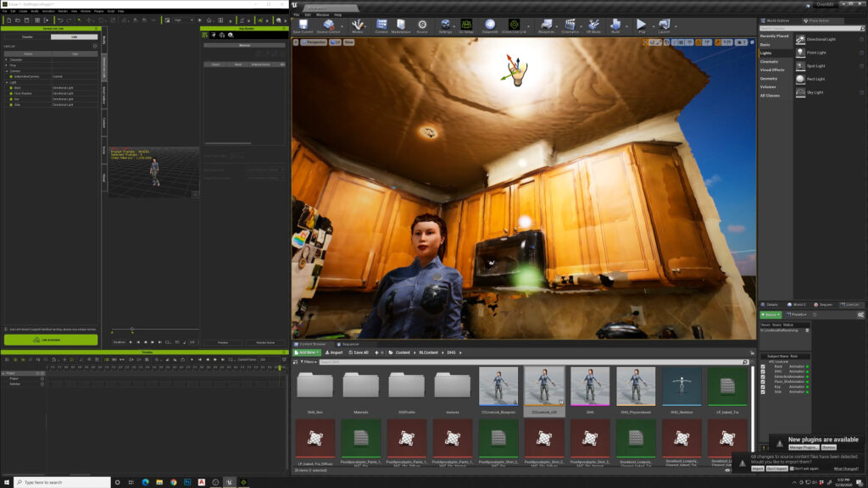
Task: Open the Filters dropdown in Content Browser
Action: click(x=308, y=362)
